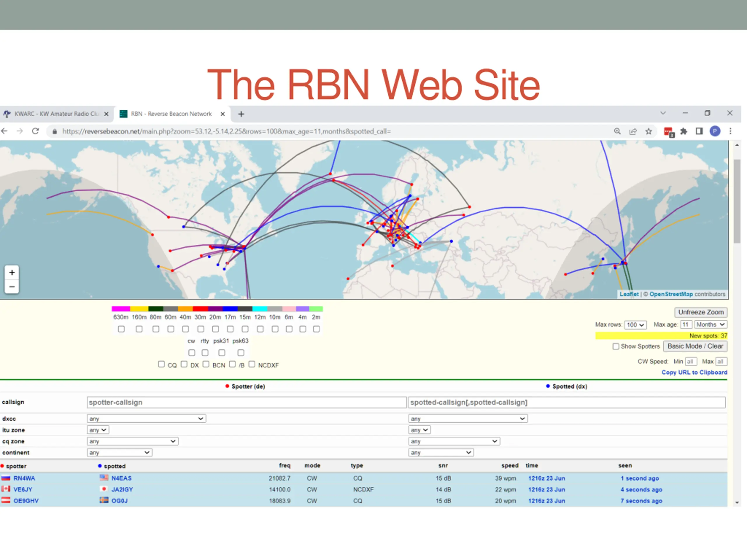Open the JA2IGY spotted callsign link
This screenshot has height=560, width=747.
tap(122, 489)
